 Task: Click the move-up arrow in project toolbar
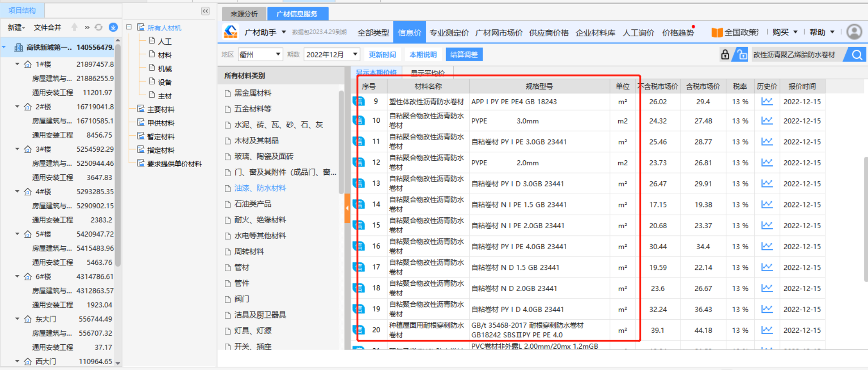74,27
